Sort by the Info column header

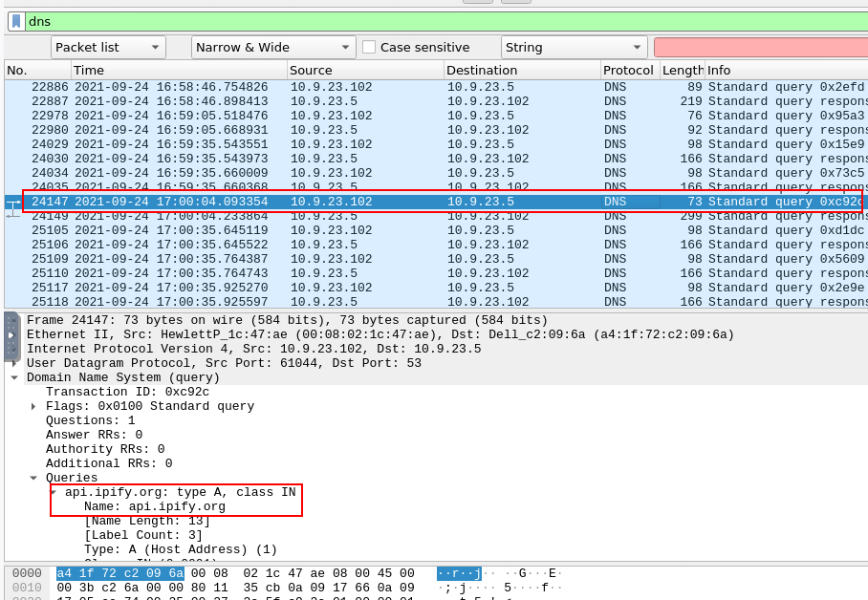point(786,71)
